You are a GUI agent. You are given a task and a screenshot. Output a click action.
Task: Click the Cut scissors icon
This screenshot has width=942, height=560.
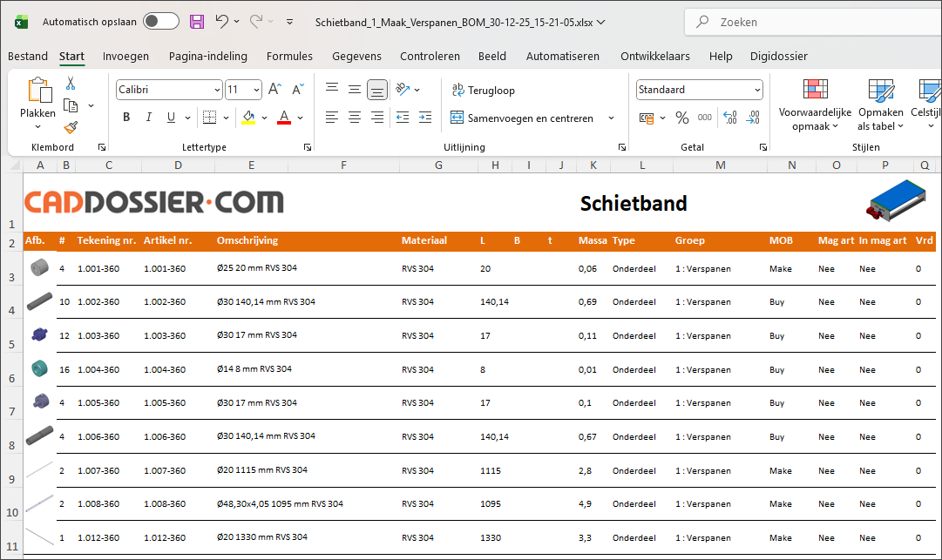[x=71, y=84]
